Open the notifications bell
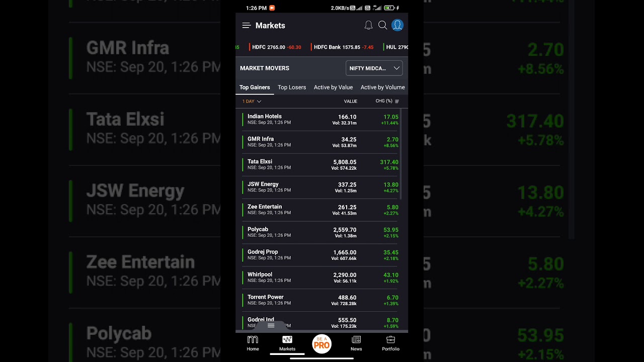The width and height of the screenshot is (644, 362). [368, 25]
